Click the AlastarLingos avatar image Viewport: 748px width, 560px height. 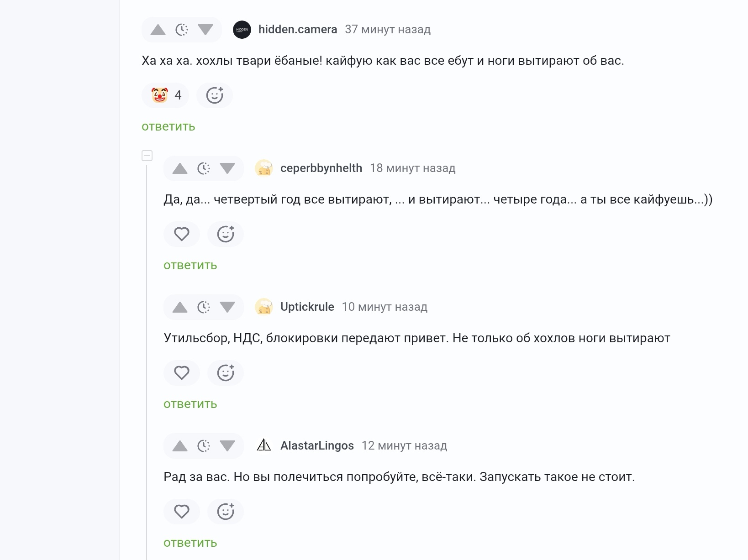pyautogui.click(x=264, y=445)
